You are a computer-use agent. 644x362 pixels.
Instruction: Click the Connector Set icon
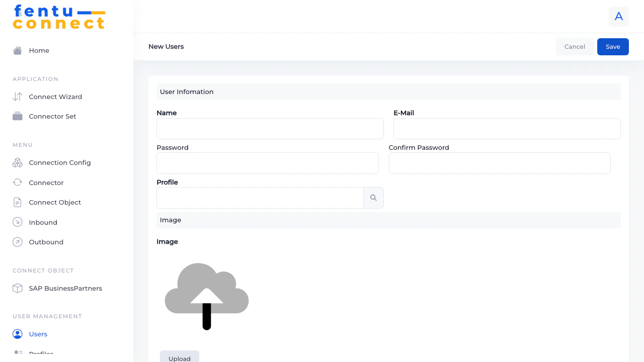click(x=17, y=116)
